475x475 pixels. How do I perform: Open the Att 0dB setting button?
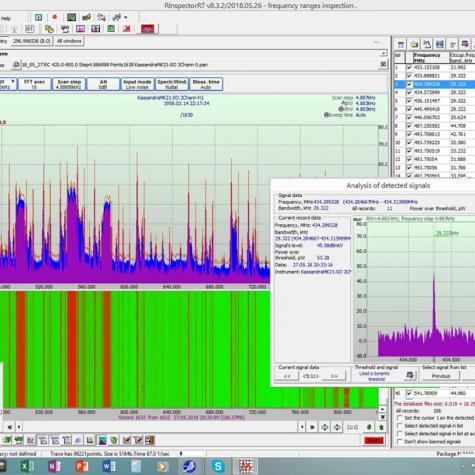pyautogui.click(x=103, y=84)
